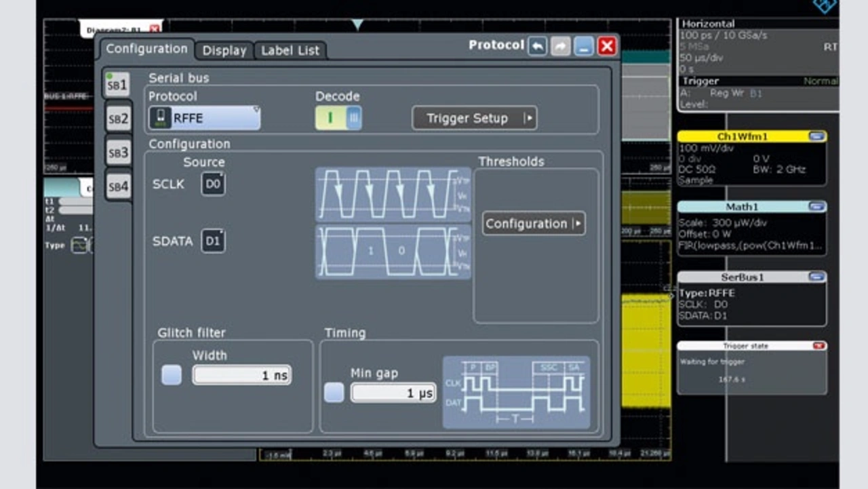Minimize the SerBus1 signal panel

816,277
